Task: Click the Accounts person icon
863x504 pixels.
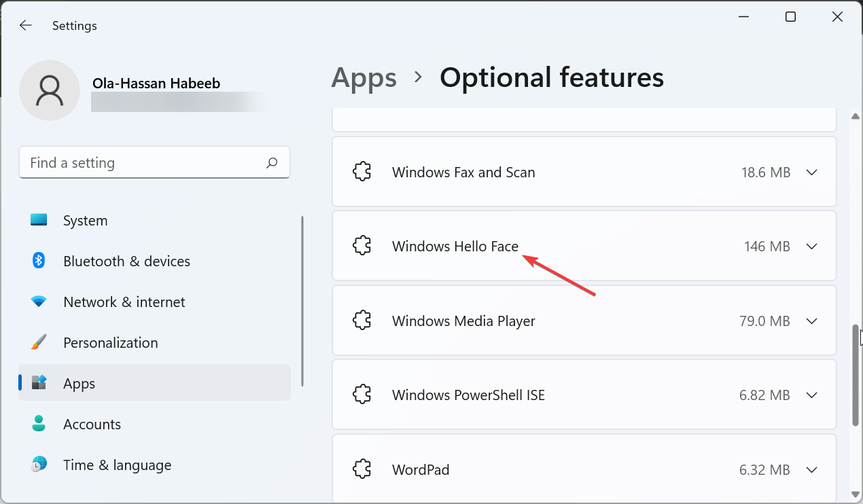Action: tap(39, 424)
